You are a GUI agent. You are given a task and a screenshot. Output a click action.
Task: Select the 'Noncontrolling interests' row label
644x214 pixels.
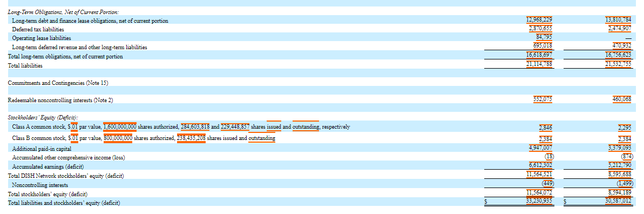tap(40, 185)
